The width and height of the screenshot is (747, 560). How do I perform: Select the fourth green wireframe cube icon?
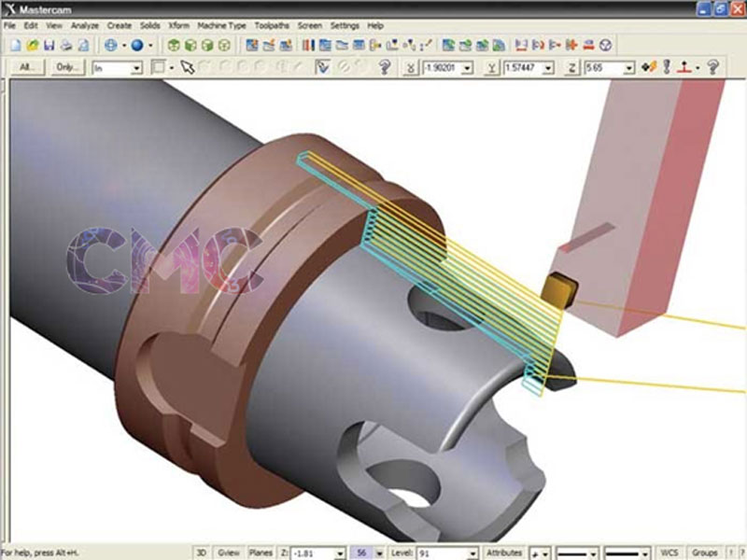coord(224,45)
